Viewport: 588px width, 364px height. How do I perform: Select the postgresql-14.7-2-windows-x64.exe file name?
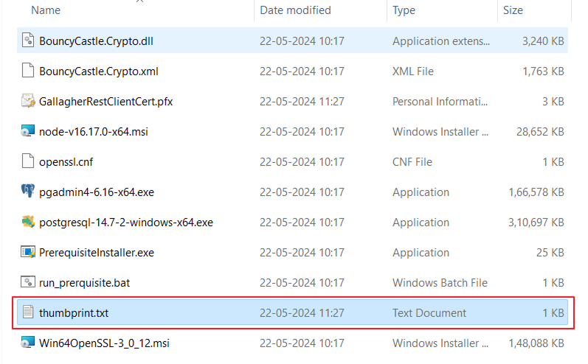click(x=125, y=223)
